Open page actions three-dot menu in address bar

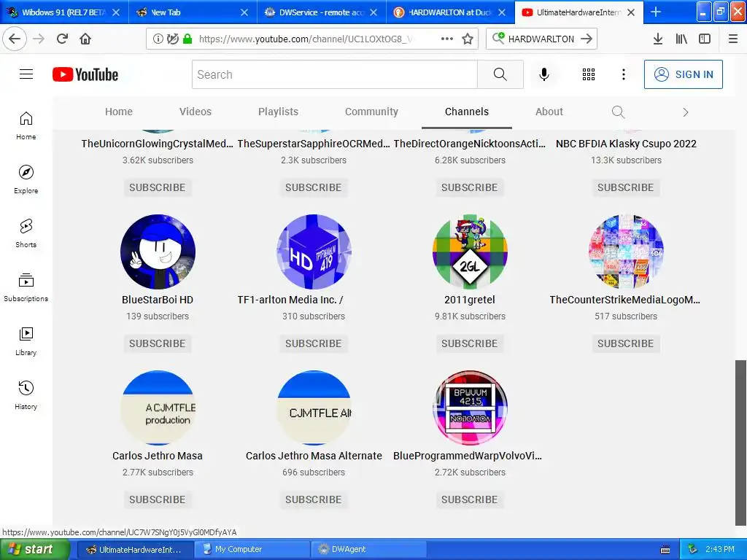point(447,39)
